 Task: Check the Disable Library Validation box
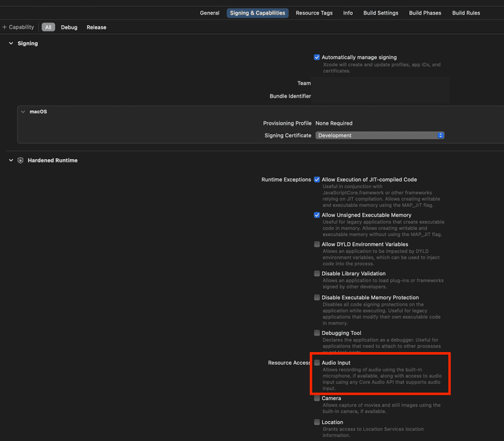pos(317,273)
